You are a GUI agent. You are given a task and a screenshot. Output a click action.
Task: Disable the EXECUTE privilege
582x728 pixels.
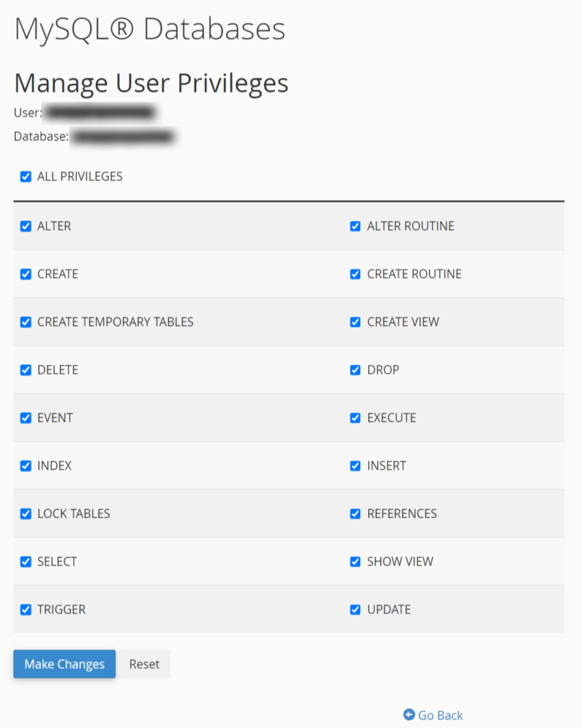pyautogui.click(x=355, y=418)
